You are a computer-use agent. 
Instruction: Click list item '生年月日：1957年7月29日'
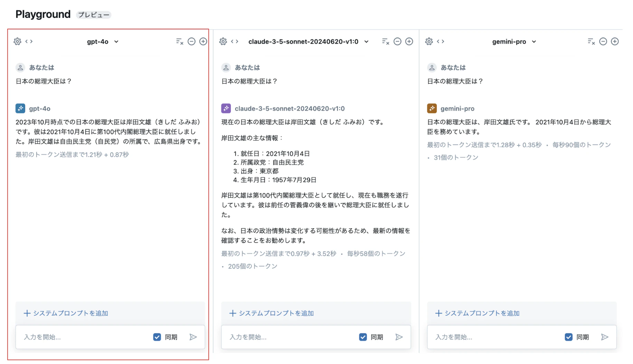tap(278, 180)
